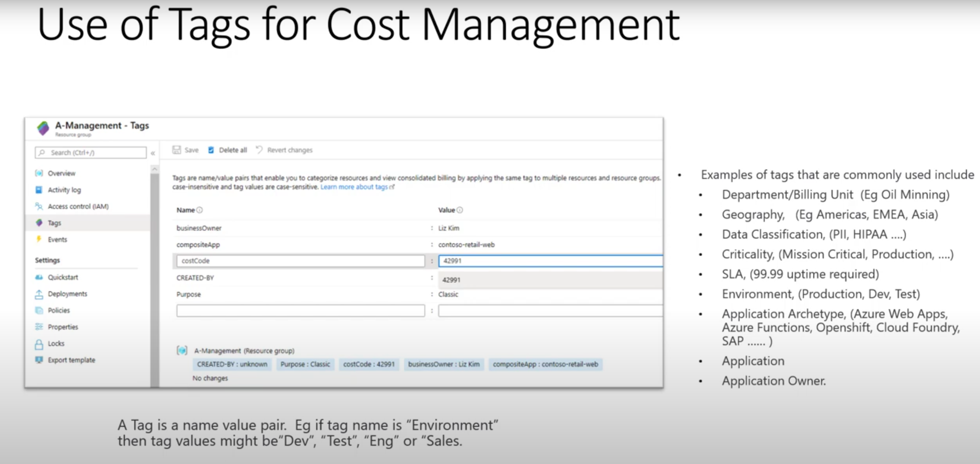Click the costCode : 42991 tag chip
Image resolution: width=980 pixels, height=464 pixels.
coord(369,364)
